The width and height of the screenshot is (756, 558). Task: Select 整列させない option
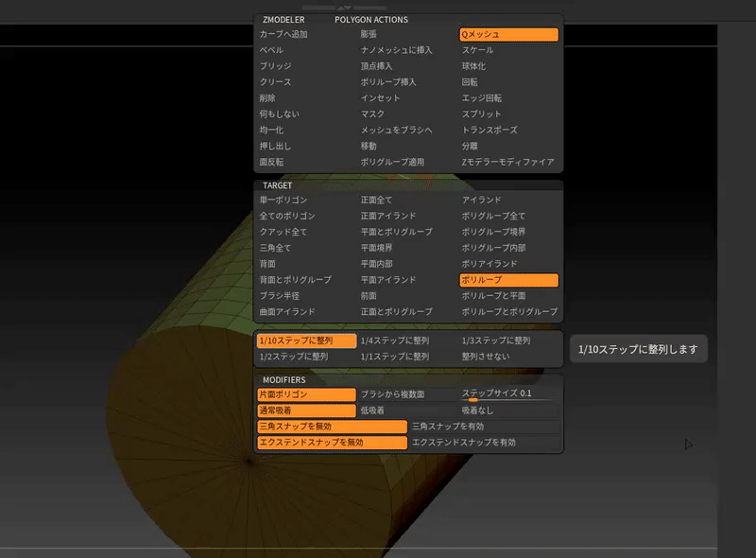pos(486,357)
